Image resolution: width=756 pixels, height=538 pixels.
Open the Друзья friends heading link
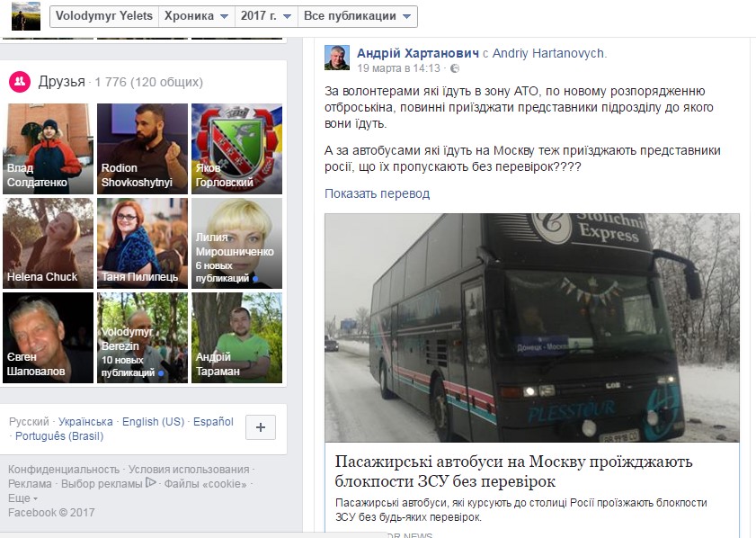click(x=62, y=82)
